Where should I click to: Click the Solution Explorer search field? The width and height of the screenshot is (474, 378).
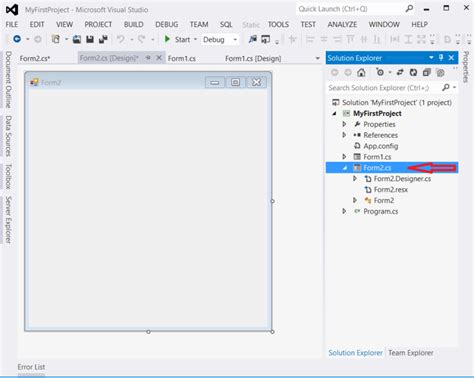tap(383, 88)
